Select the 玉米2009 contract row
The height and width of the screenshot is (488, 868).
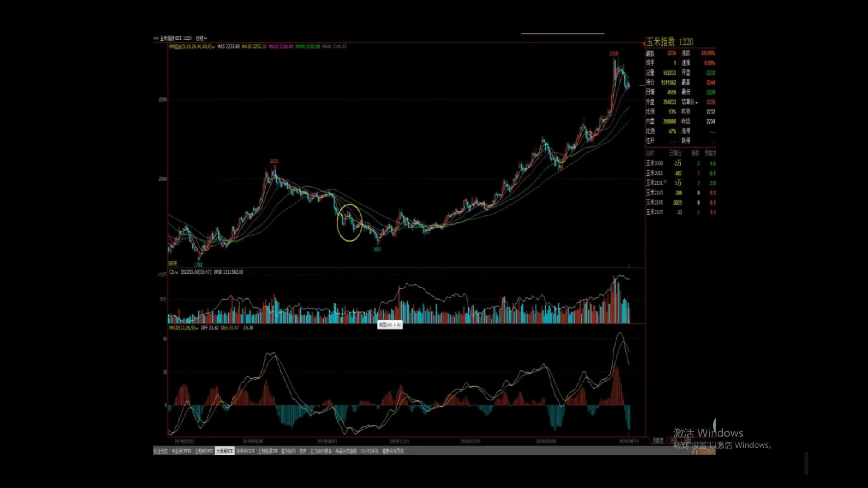(x=680, y=164)
